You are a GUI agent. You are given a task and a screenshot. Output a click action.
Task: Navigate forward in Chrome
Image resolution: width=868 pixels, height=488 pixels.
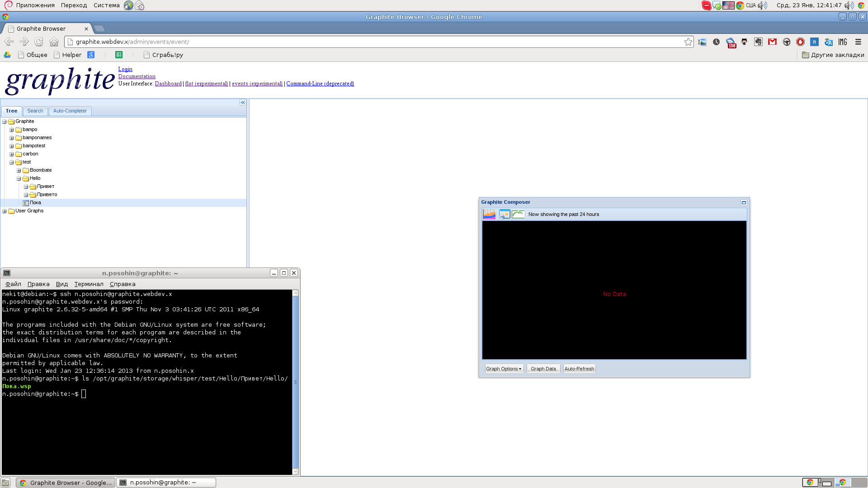point(24,42)
